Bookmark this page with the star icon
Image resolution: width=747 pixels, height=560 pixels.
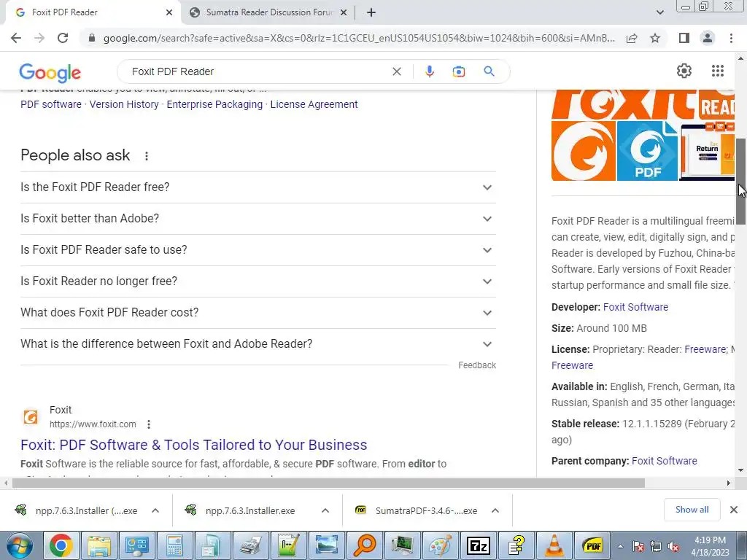coord(655,38)
